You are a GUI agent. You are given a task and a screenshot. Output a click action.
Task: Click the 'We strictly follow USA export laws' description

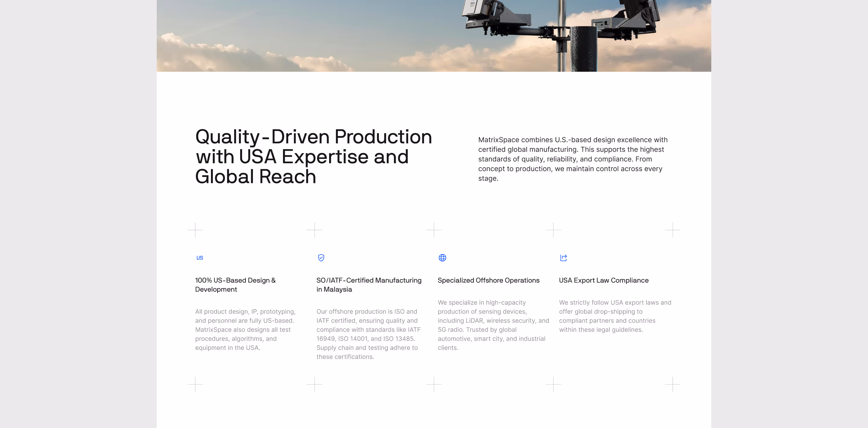coord(615,316)
